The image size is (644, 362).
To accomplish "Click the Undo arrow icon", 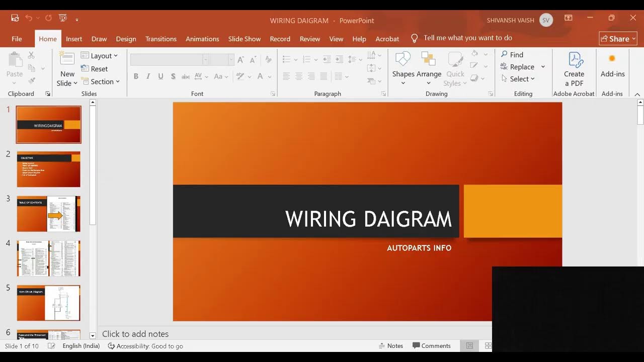I will point(29,18).
